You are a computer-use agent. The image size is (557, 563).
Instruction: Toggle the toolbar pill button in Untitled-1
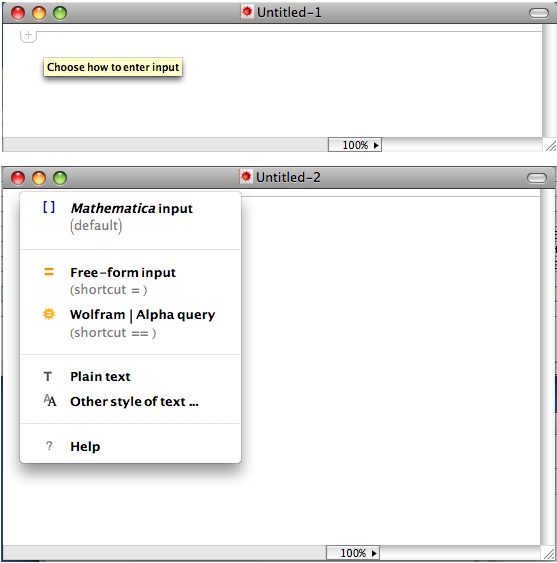click(x=539, y=13)
